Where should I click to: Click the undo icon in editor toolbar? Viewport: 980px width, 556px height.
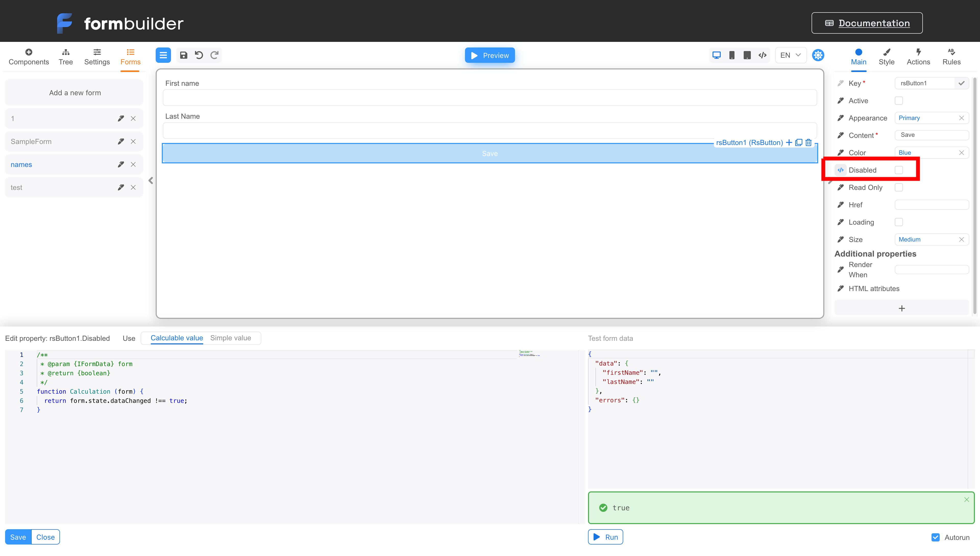(199, 55)
